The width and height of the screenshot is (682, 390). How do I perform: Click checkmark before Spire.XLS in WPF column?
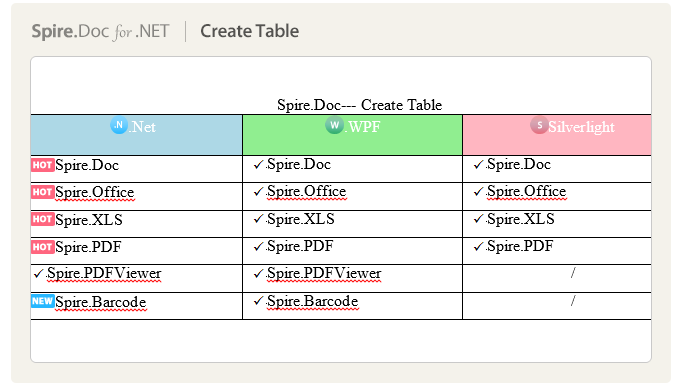(259, 219)
